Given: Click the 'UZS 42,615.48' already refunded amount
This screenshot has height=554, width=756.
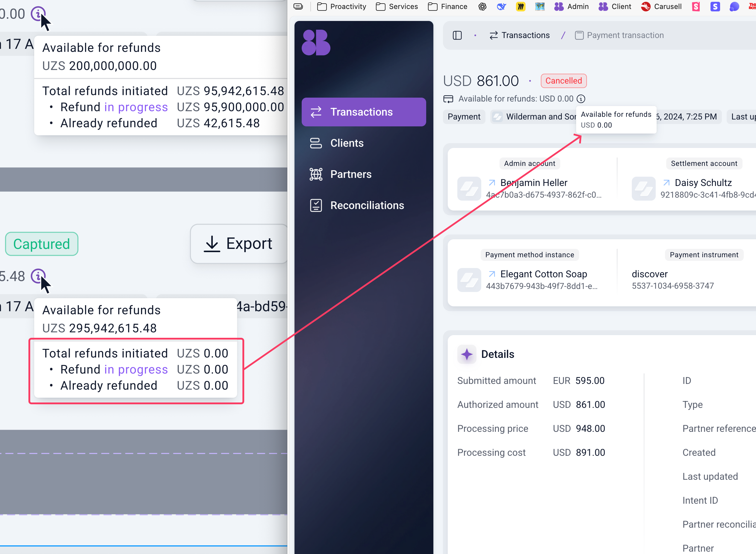Looking at the screenshot, I should coord(218,123).
